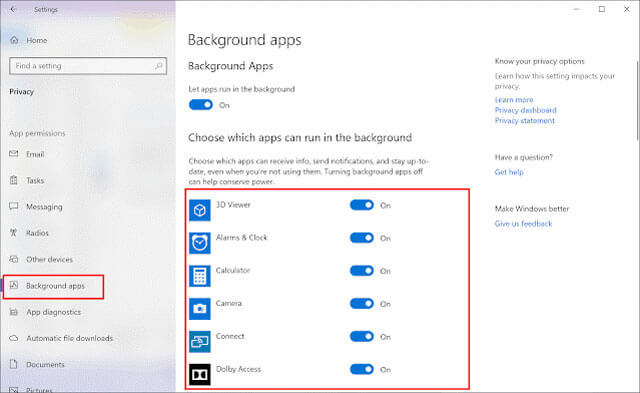This screenshot has height=393, width=640.
Task: Click the back arrow in Settings
Action: (13, 9)
